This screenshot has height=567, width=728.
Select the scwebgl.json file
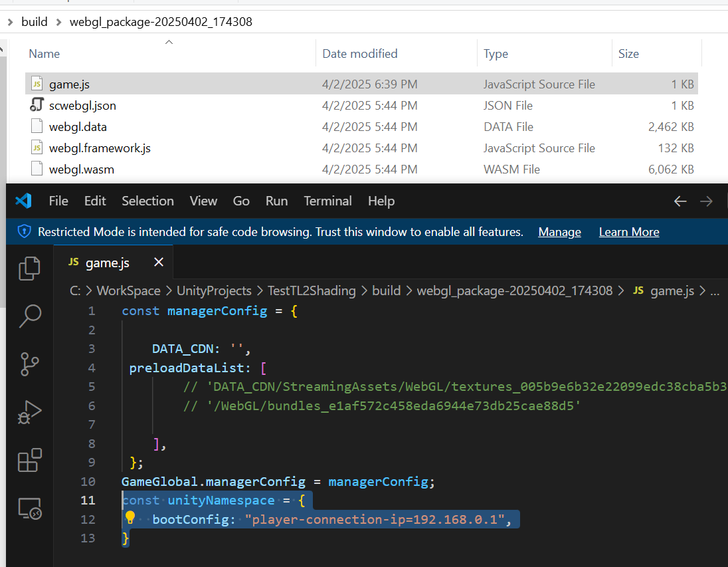pos(82,106)
